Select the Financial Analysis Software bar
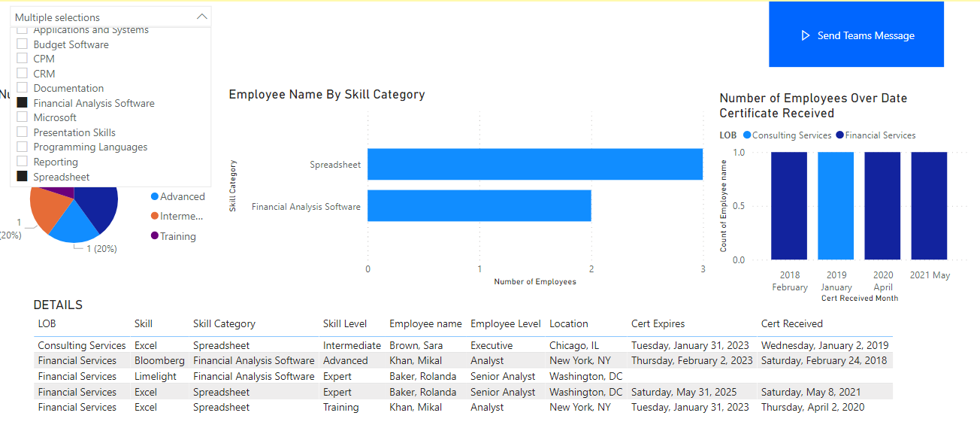980x443 pixels. coord(479,206)
